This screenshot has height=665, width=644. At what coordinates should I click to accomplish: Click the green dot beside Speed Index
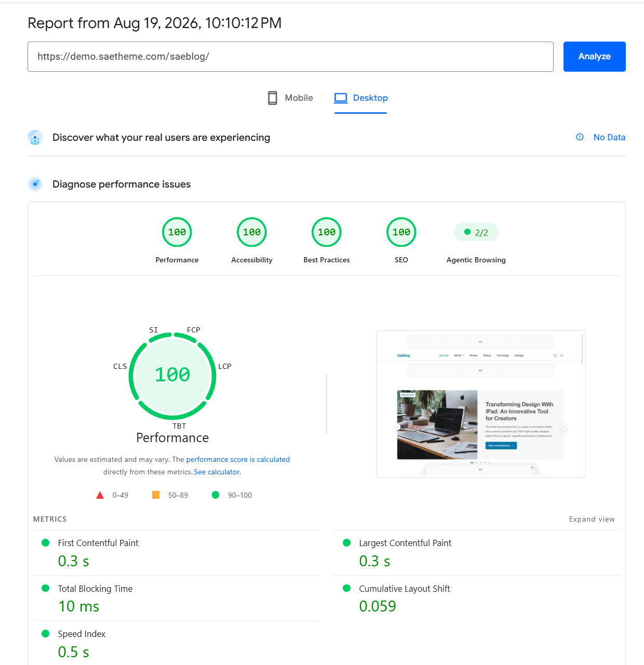46,634
